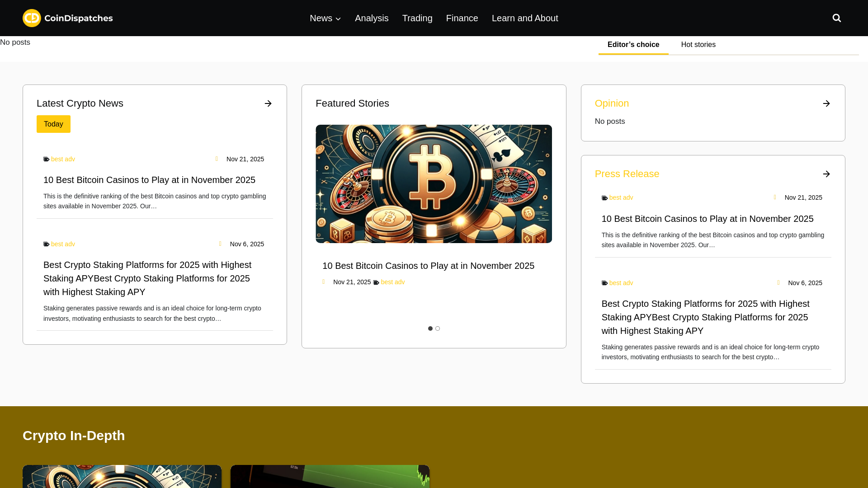Screen dimensions: 868x488
Task: Switch to the Hot stories tab
Action: pyautogui.click(x=698, y=45)
